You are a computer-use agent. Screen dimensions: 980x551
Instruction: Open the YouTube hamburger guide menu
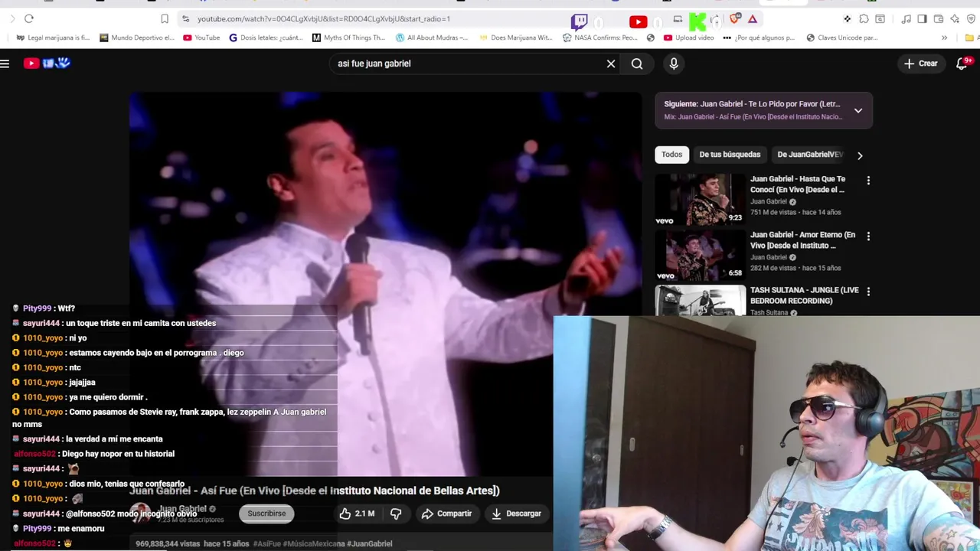(x=5, y=64)
